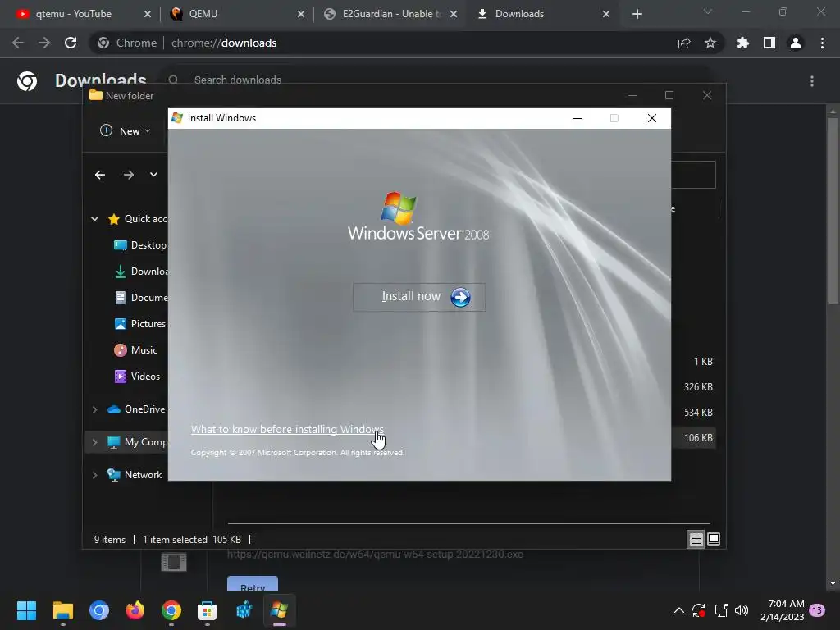Show hidden system tray icons
The height and width of the screenshot is (630, 840).
(x=678, y=610)
